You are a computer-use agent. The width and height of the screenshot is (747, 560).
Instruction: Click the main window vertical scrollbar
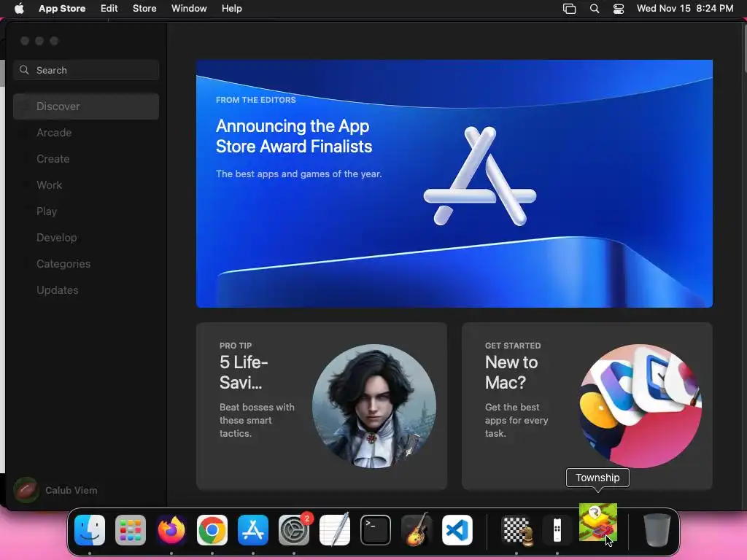coord(745,47)
